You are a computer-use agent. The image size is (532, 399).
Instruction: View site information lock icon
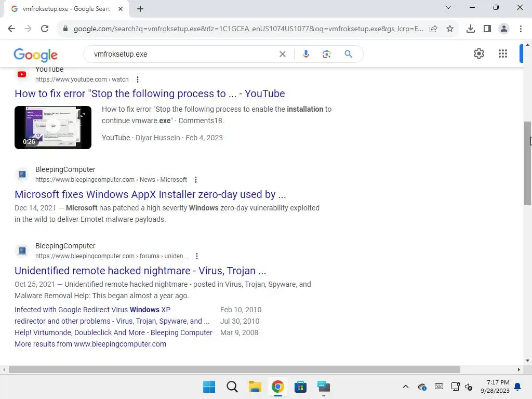(x=65, y=29)
